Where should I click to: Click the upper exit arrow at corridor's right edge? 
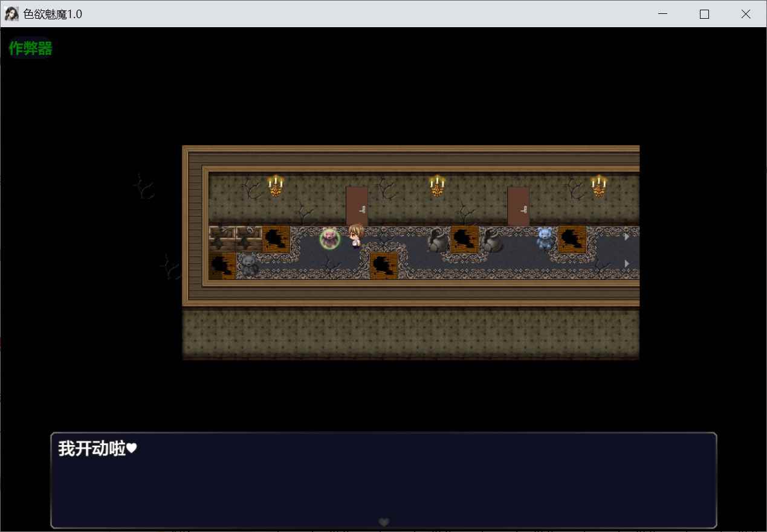pos(627,237)
